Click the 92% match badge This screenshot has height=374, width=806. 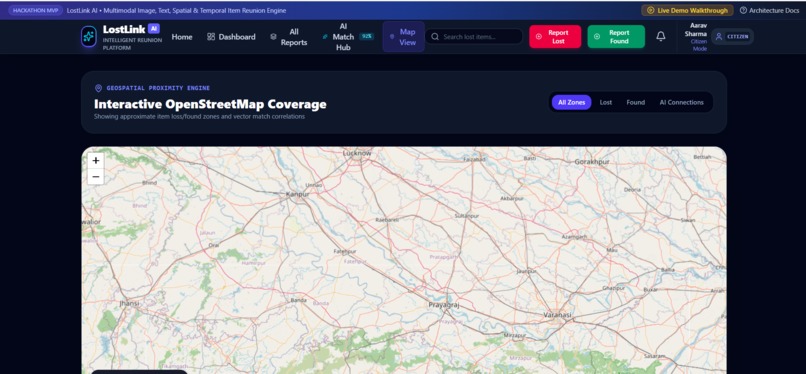(366, 36)
